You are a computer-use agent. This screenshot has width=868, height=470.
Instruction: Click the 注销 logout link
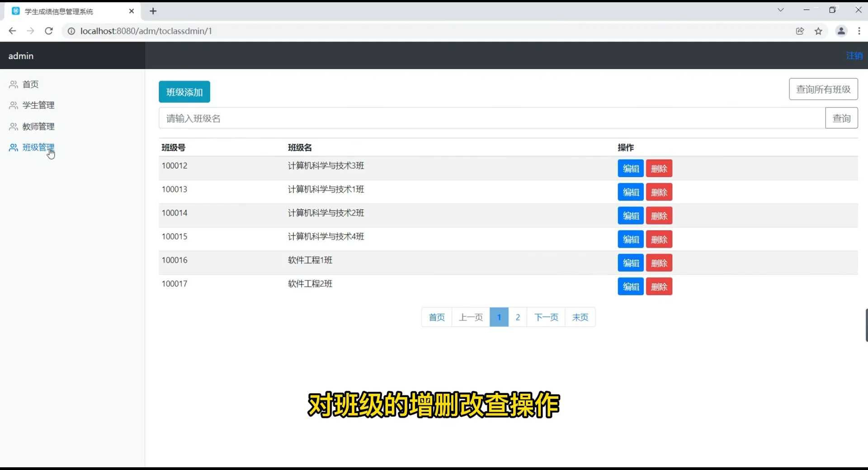pyautogui.click(x=854, y=56)
